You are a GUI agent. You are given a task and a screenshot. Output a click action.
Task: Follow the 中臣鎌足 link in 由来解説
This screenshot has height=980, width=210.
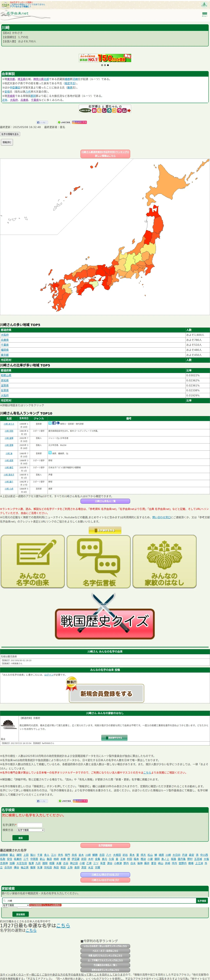(x=15, y=88)
